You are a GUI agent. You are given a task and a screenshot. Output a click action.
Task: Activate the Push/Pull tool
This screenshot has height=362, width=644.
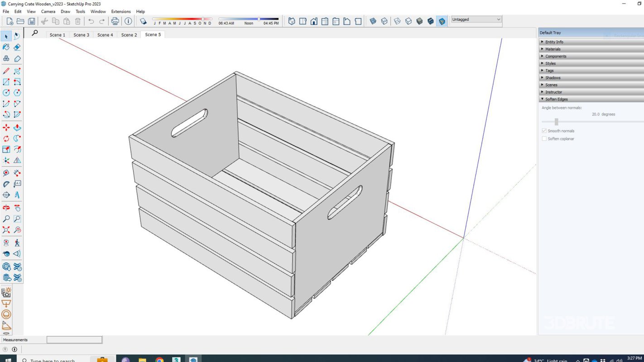(x=17, y=128)
